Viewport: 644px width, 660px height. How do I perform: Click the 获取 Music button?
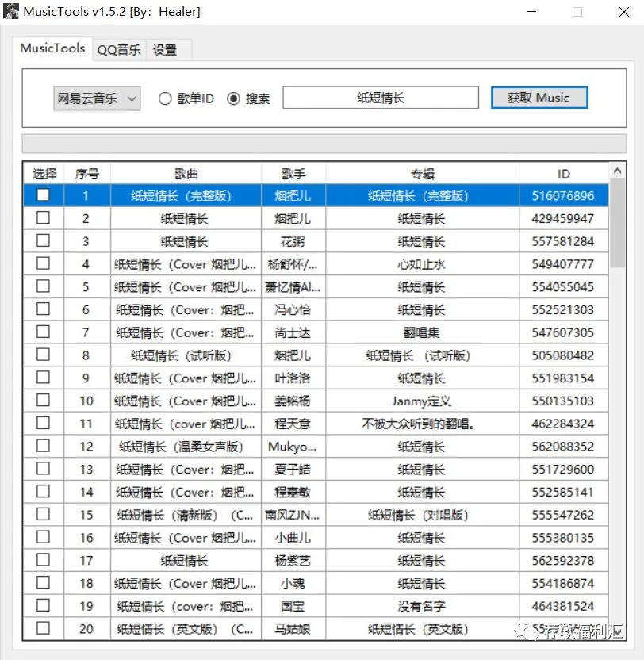click(539, 98)
